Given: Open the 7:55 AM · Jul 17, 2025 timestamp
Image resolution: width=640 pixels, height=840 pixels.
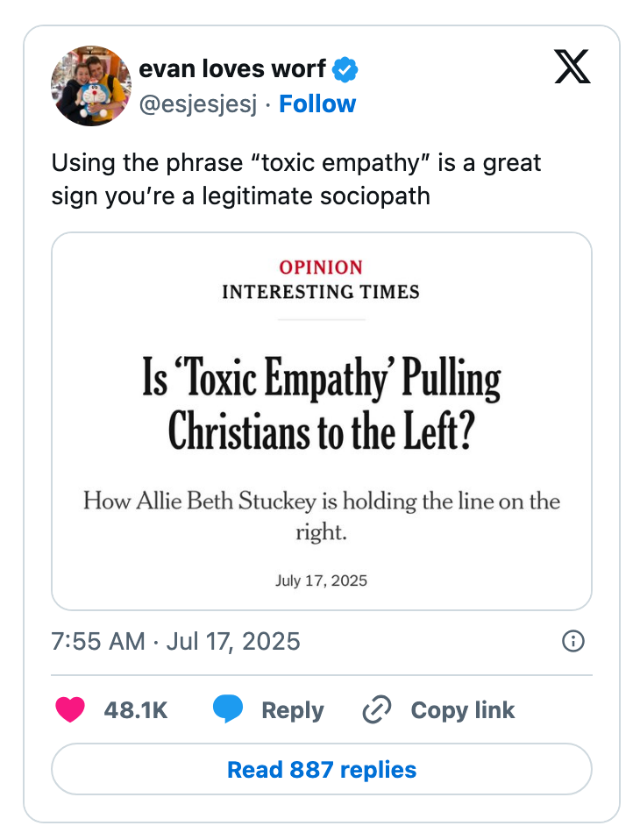Looking at the screenshot, I should [x=175, y=641].
